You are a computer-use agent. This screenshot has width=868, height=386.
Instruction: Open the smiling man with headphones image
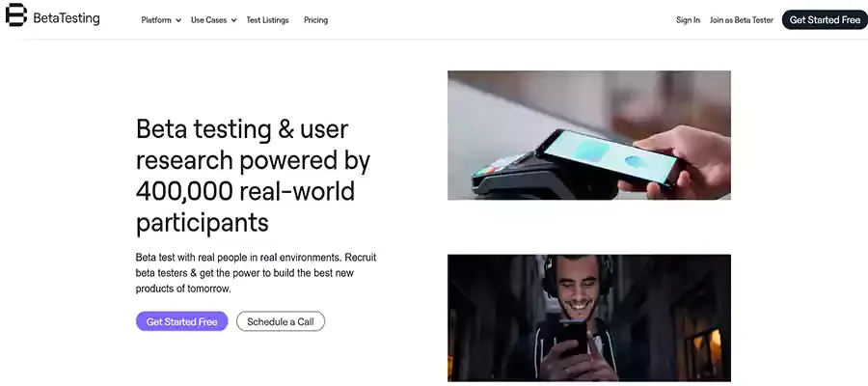tap(589, 317)
